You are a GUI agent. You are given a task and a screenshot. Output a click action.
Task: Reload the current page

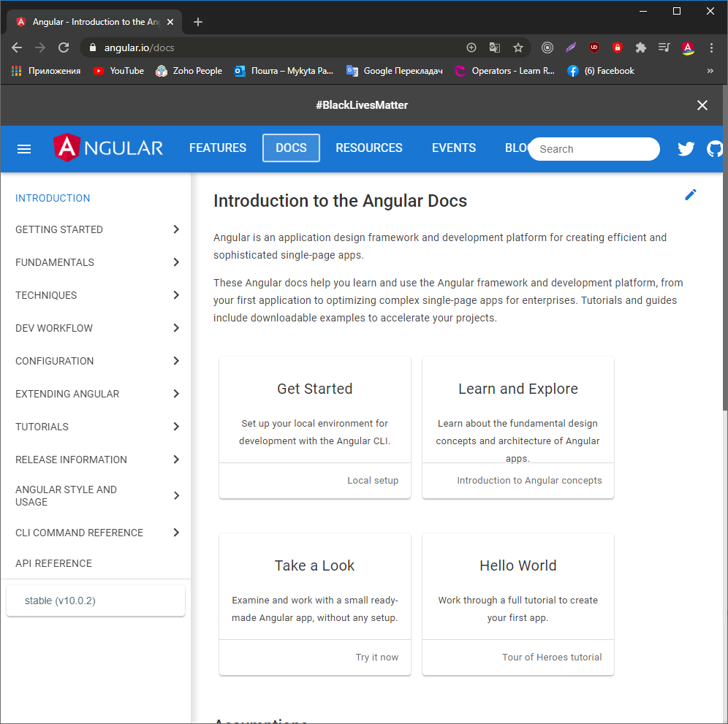64,47
